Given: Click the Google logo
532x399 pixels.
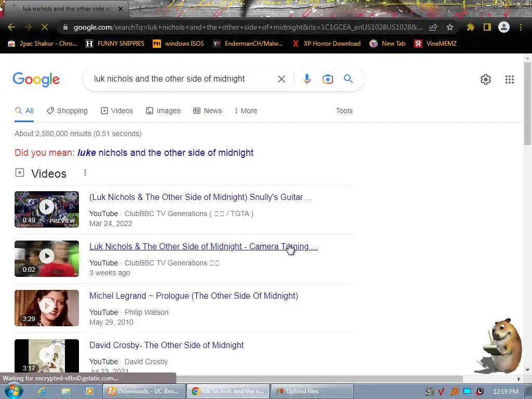Looking at the screenshot, I should coord(36,79).
